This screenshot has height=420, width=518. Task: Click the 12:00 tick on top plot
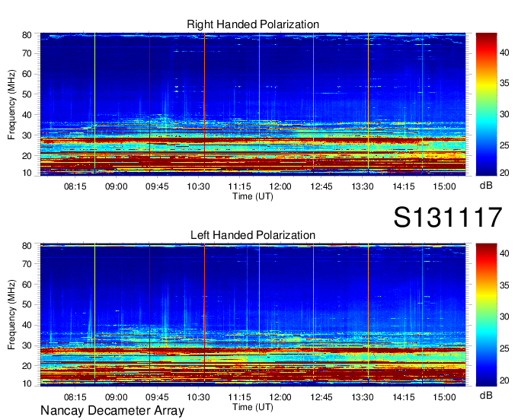[280, 186]
